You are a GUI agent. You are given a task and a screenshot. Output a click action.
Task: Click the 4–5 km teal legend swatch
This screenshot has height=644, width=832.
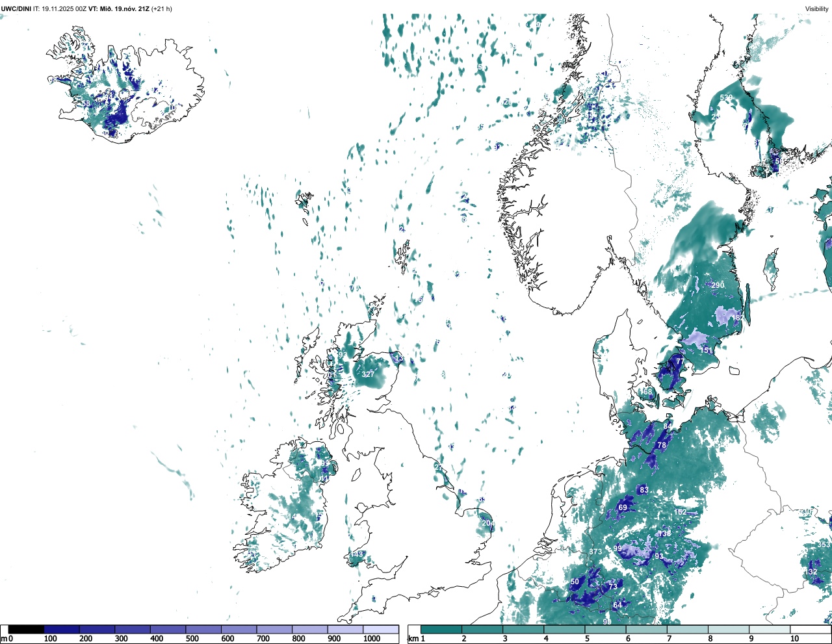click(564, 629)
